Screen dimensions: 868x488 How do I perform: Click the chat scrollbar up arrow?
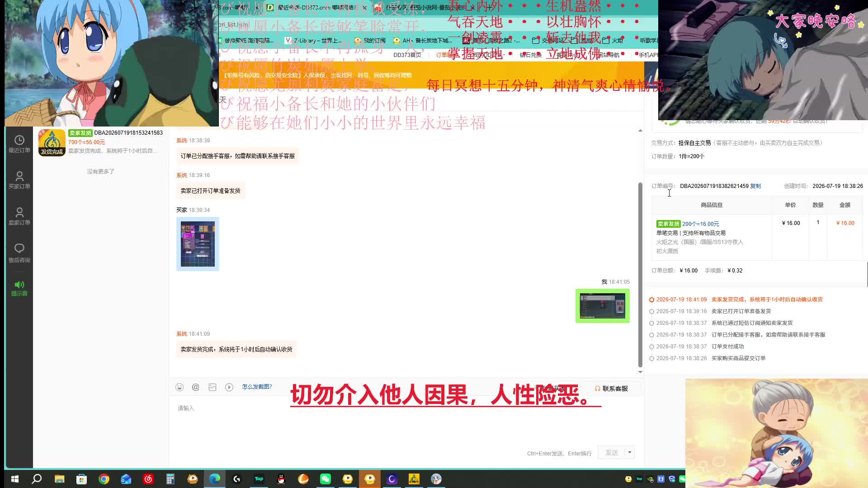(x=640, y=131)
